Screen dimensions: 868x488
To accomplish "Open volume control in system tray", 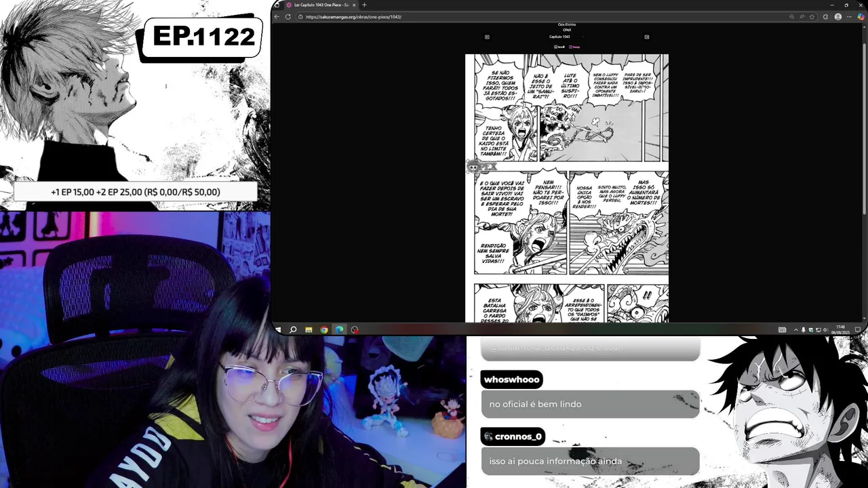I will 825,330.
